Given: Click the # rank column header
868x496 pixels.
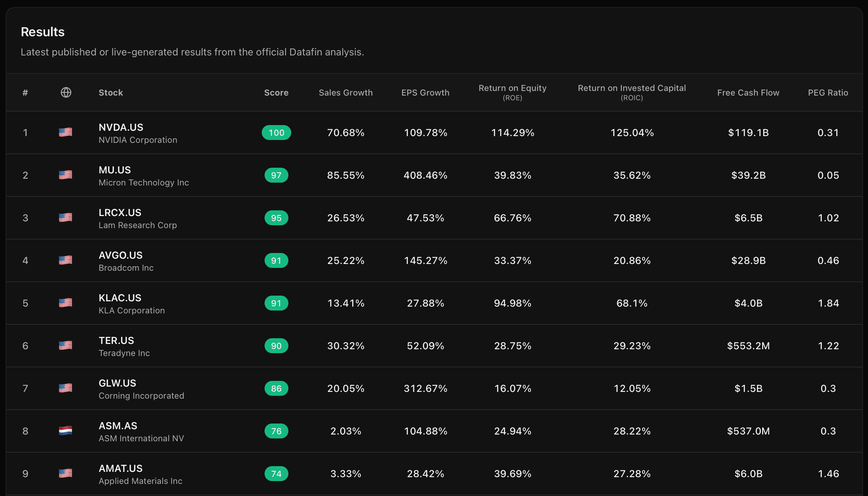Looking at the screenshot, I should click(25, 93).
